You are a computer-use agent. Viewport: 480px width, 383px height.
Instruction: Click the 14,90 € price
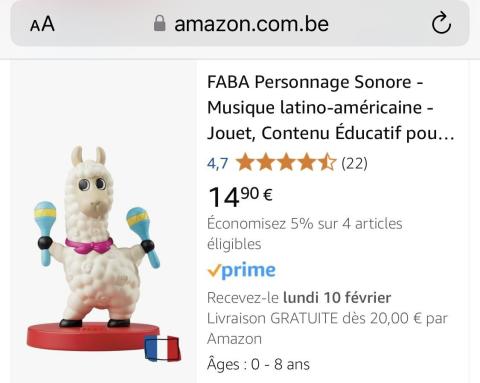pyautogui.click(x=240, y=197)
